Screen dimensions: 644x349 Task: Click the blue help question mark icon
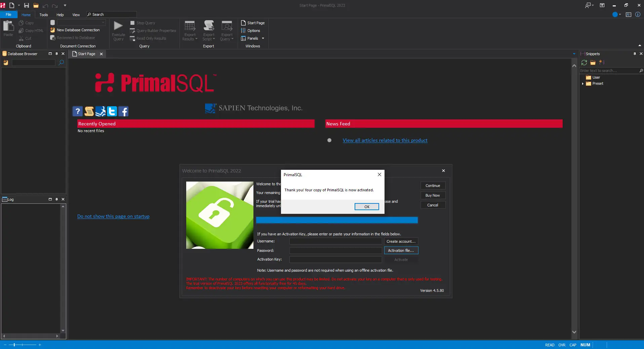(x=77, y=111)
